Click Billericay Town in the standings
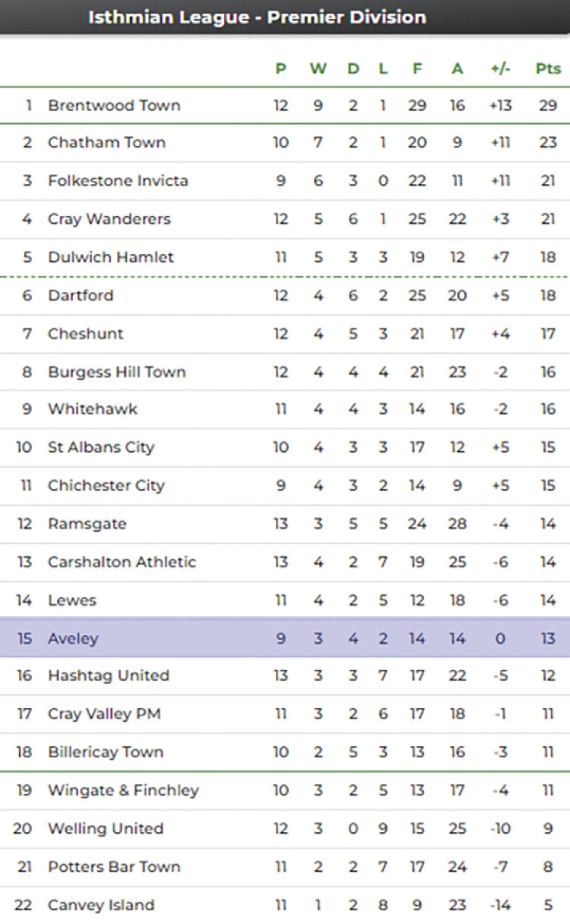570x924 pixels. point(106,752)
